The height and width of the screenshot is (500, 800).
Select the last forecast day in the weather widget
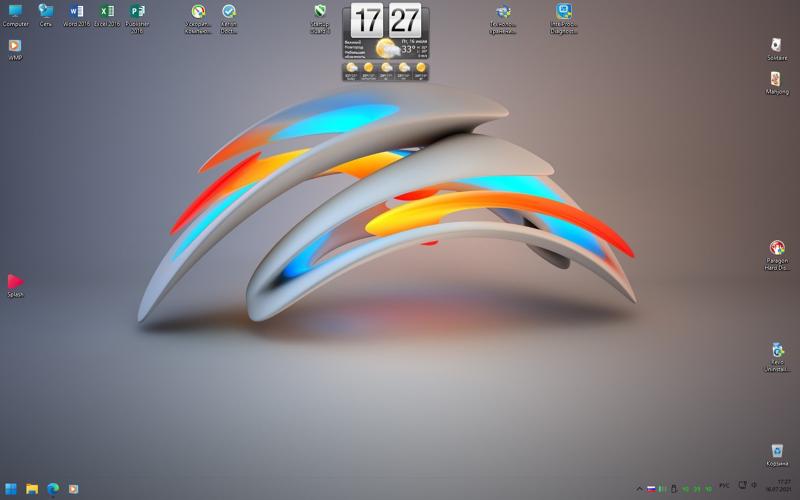click(x=420, y=71)
